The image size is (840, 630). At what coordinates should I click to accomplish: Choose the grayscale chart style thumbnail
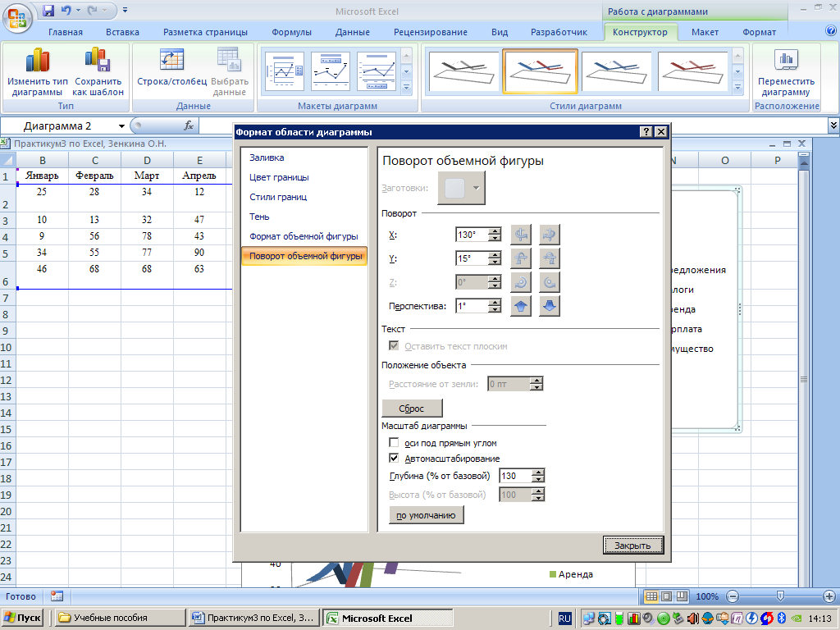464,72
